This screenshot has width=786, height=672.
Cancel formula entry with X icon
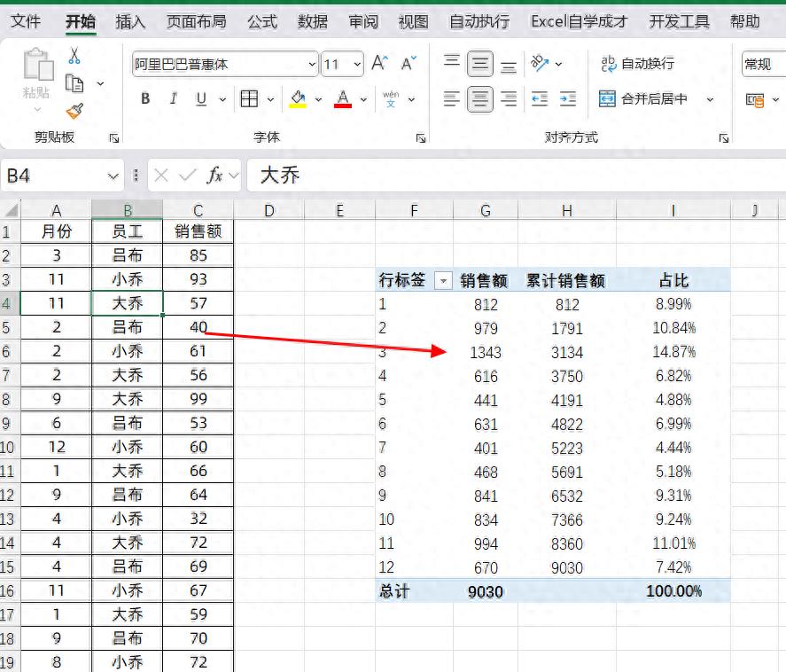tap(161, 176)
